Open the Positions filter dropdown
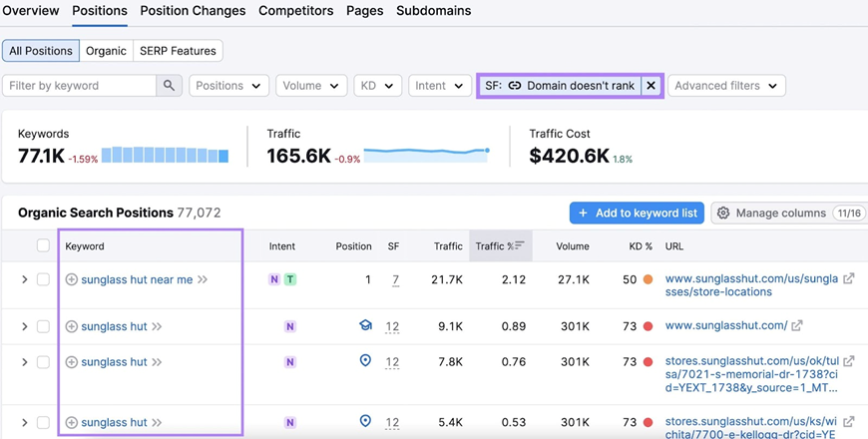868x439 pixels. pyautogui.click(x=228, y=86)
